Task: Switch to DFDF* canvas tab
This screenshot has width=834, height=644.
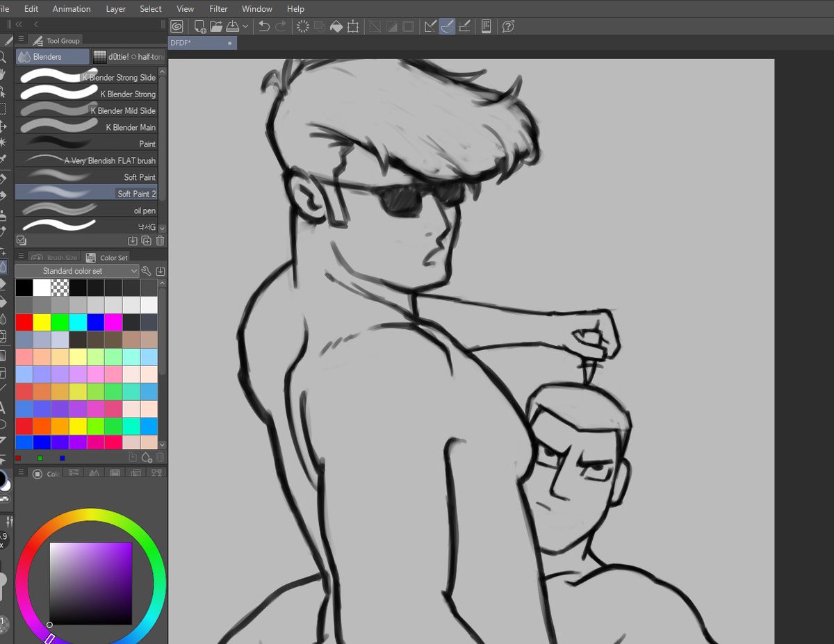Action: click(x=202, y=43)
